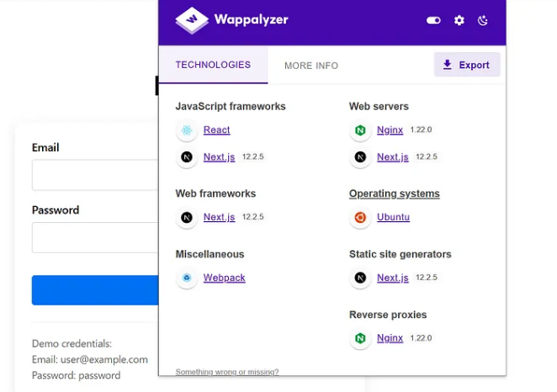
Task: Click the Export button
Action: coord(467,65)
